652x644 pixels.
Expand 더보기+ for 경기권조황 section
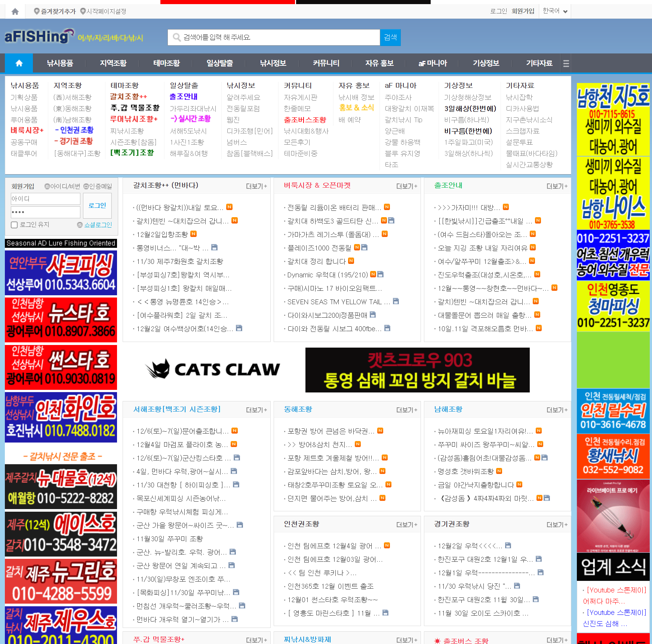[557, 525]
